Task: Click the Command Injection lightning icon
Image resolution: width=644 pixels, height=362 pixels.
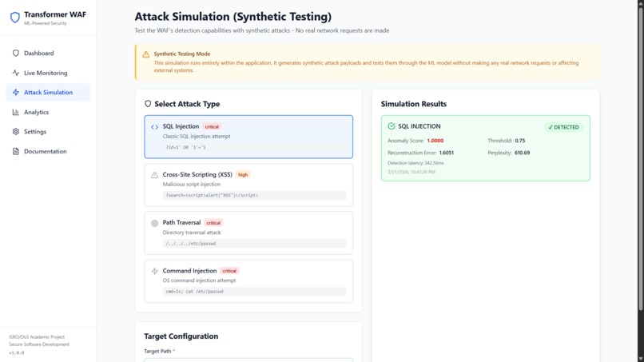Action: (x=154, y=271)
